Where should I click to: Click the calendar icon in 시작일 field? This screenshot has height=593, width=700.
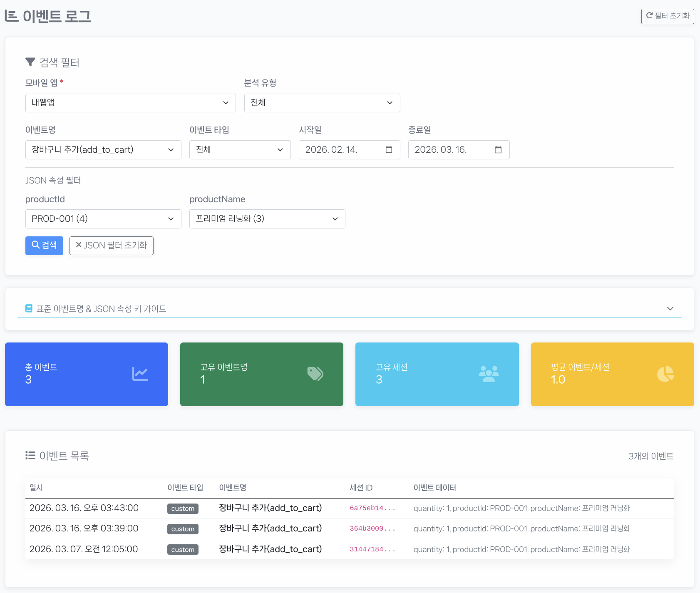tap(389, 150)
